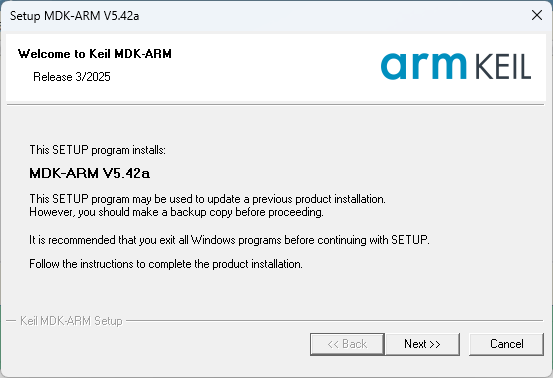Screen dimensions: 553x378
Task: Click the Setup MDK-ARM V5.42a title bar text
Action: (74, 16)
